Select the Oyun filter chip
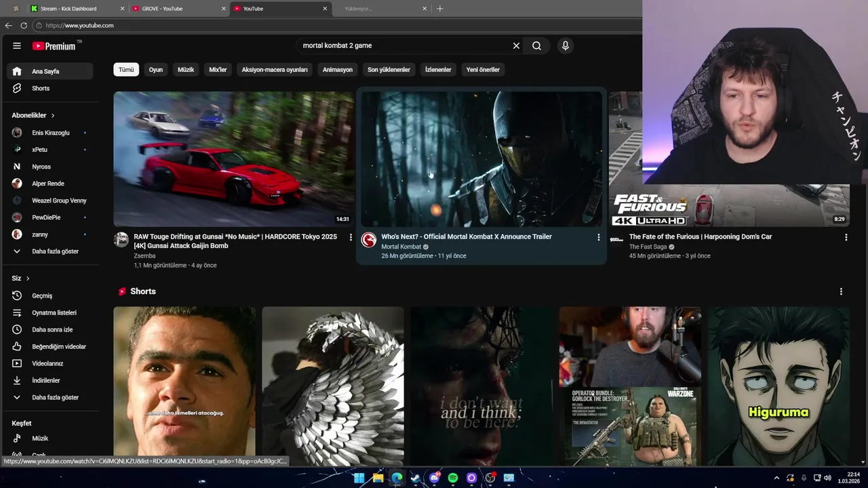 156,70
